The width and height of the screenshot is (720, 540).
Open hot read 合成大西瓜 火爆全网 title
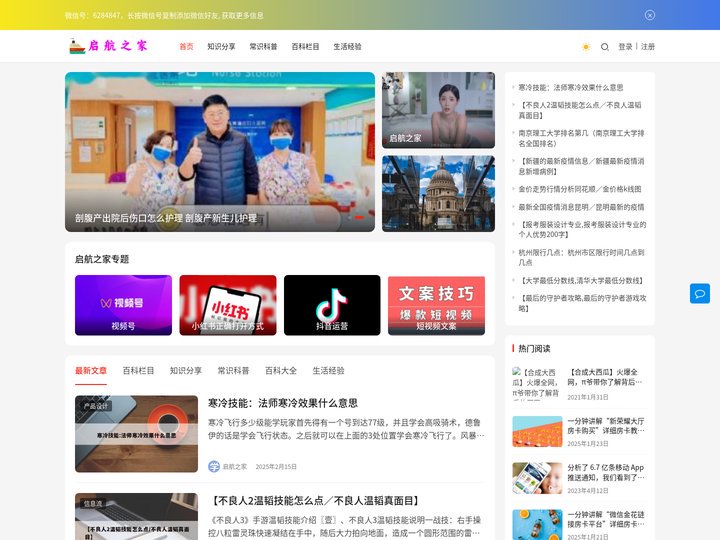coord(605,377)
